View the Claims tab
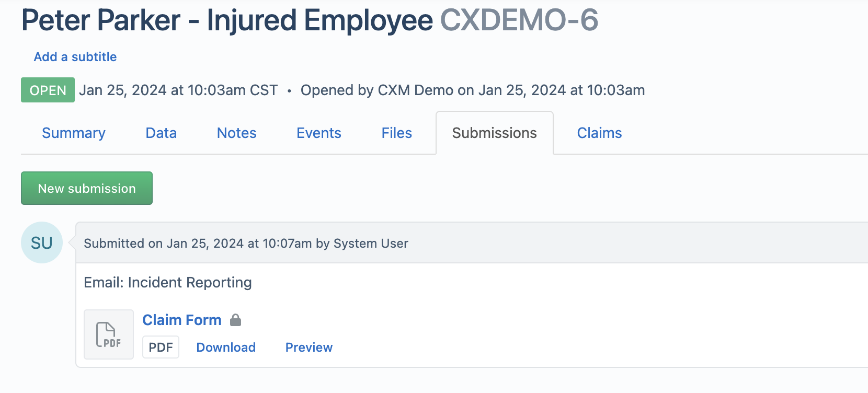The height and width of the screenshot is (393, 868). (600, 133)
